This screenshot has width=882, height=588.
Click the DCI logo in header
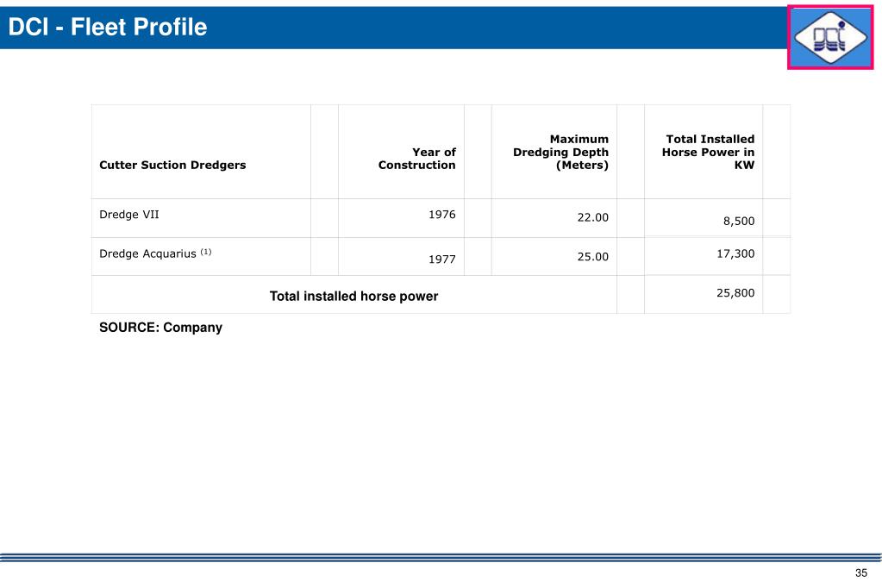tap(830, 37)
